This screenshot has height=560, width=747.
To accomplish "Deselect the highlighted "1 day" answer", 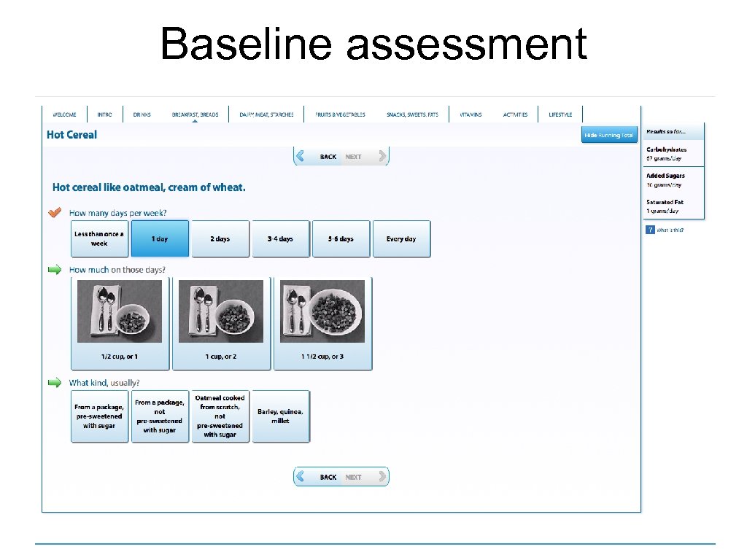I will click(160, 238).
